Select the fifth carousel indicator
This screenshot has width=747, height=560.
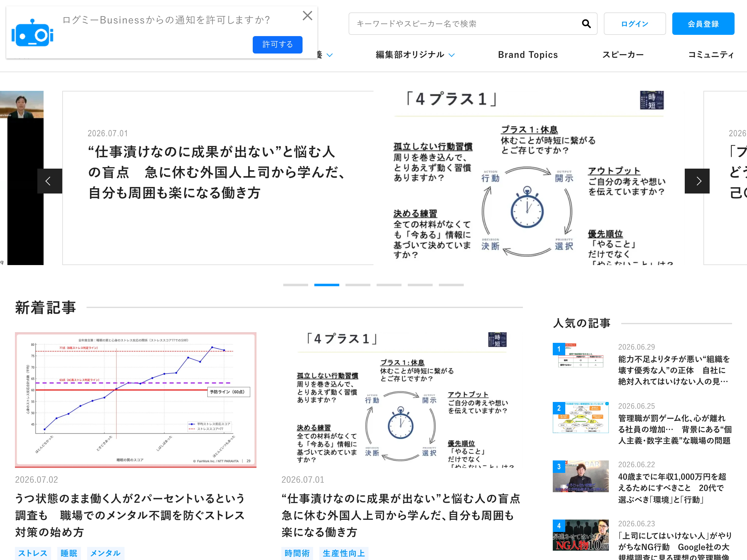(x=420, y=285)
